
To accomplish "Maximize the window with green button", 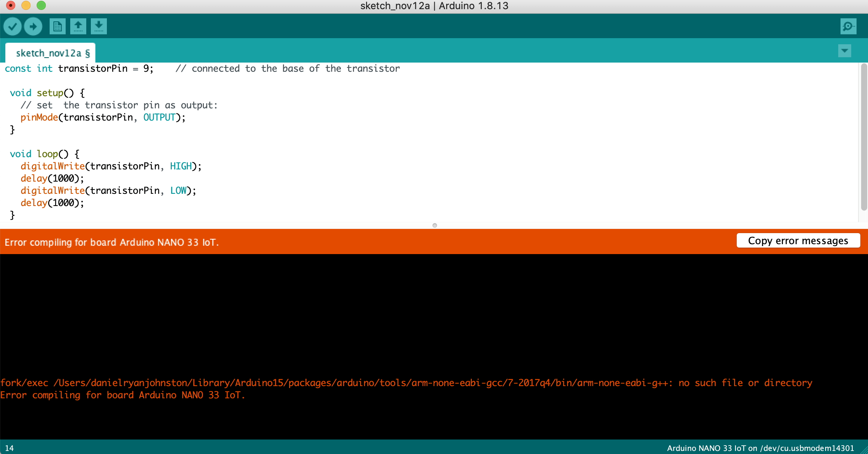I will point(41,5).
